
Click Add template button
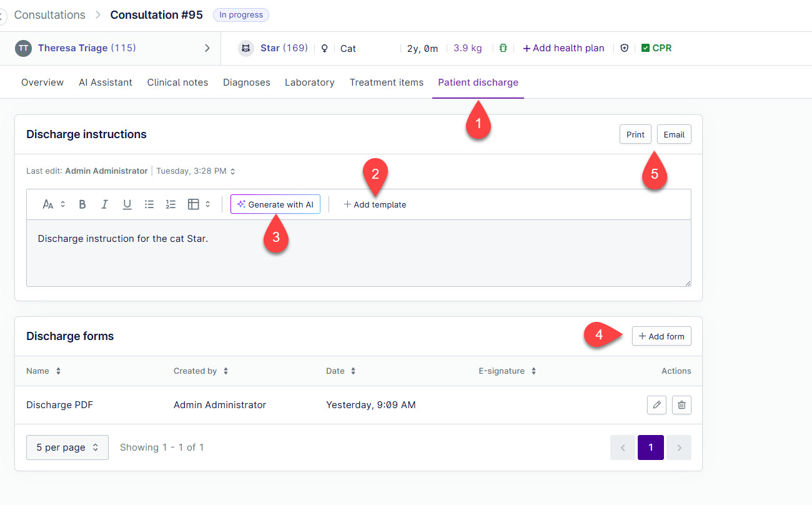tap(375, 204)
